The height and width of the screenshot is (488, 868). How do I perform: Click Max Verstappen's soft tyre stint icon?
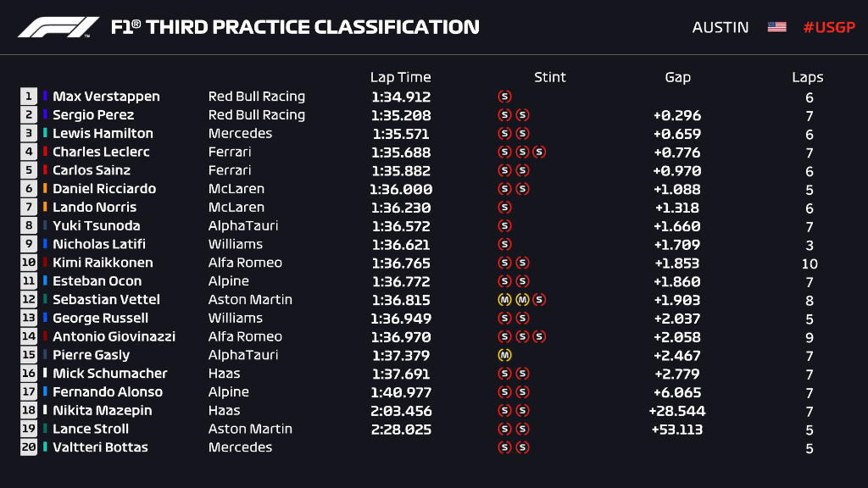(x=504, y=97)
